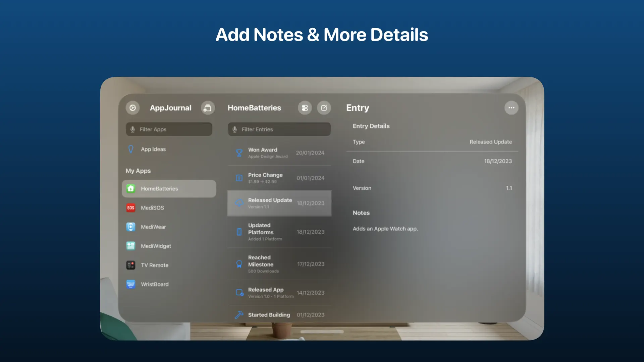Click the hammer icon beside Started Building

coord(239,314)
